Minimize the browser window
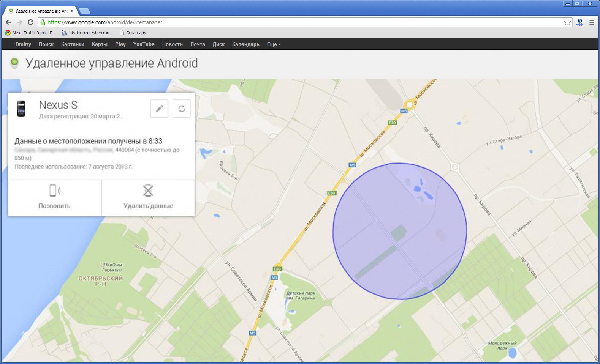Viewport: 600px width, 364px height. point(568,3)
